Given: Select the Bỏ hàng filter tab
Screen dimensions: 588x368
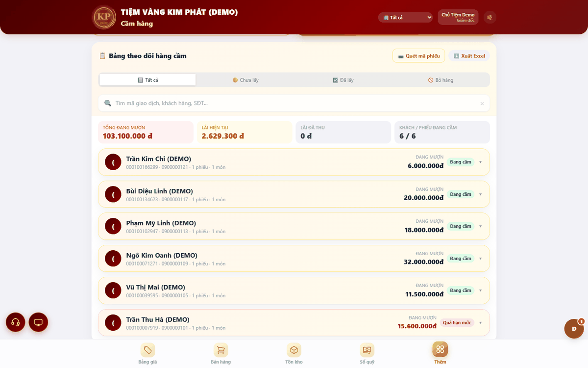Looking at the screenshot, I should (x=441, y=80).
